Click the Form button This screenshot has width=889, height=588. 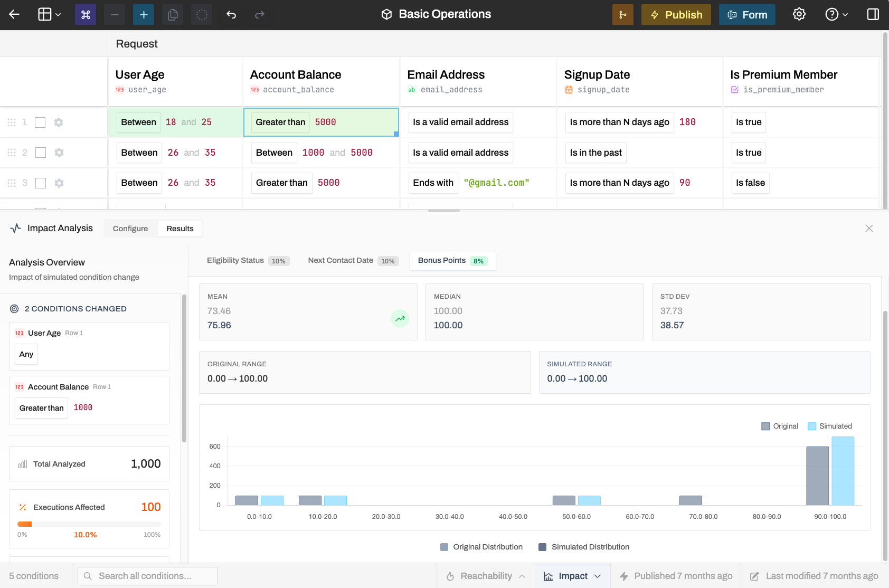click(747, 15)
